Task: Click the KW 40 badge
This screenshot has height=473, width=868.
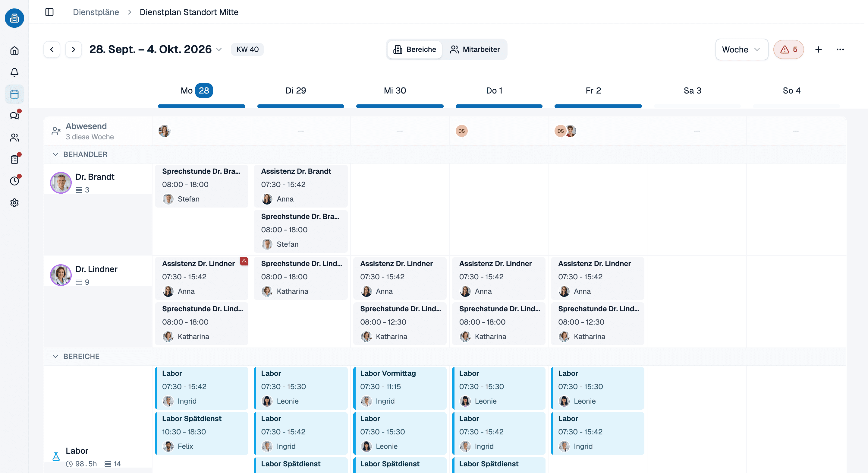Action: coord(247,49)
